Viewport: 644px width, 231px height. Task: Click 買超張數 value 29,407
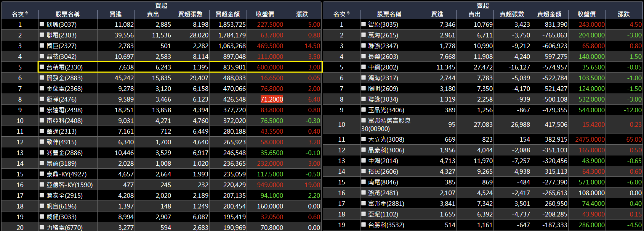199,78
